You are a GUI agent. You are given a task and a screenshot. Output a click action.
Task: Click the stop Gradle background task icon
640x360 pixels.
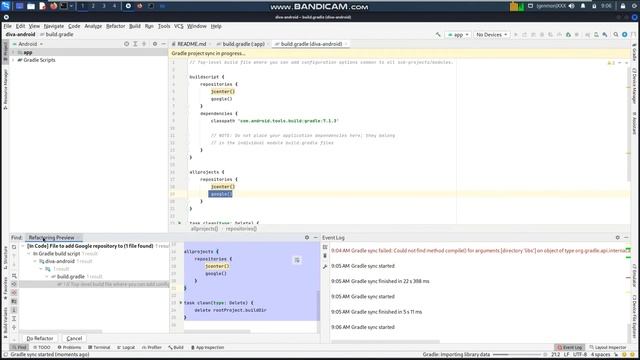[545, 354]
